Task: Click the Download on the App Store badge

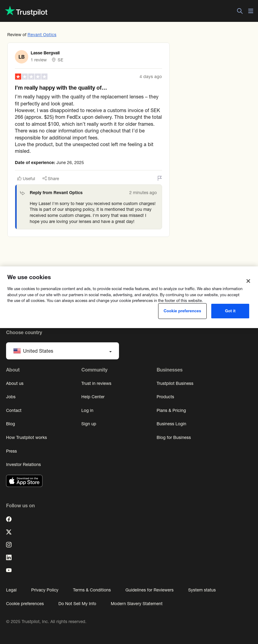Action: point(24,481)
